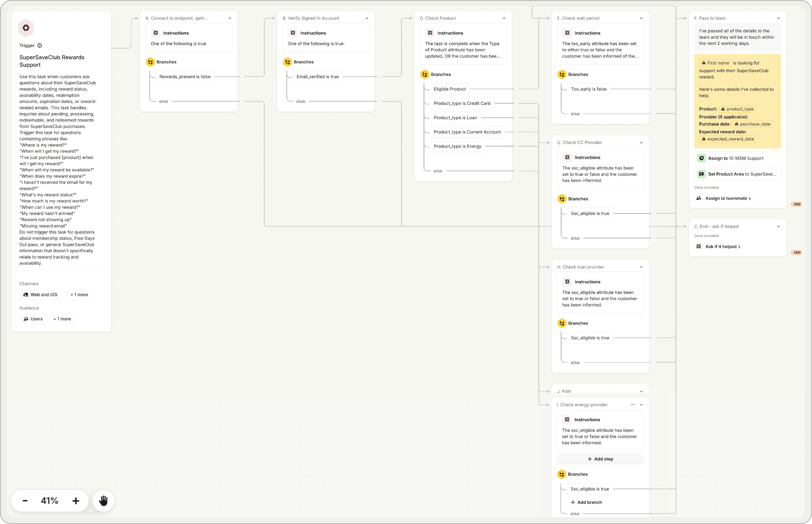Screen dimensions: 812x524
Task: Click the 'Ask if it helped' Fin icon
Action: pyautogui.click(x=699, y=246)
